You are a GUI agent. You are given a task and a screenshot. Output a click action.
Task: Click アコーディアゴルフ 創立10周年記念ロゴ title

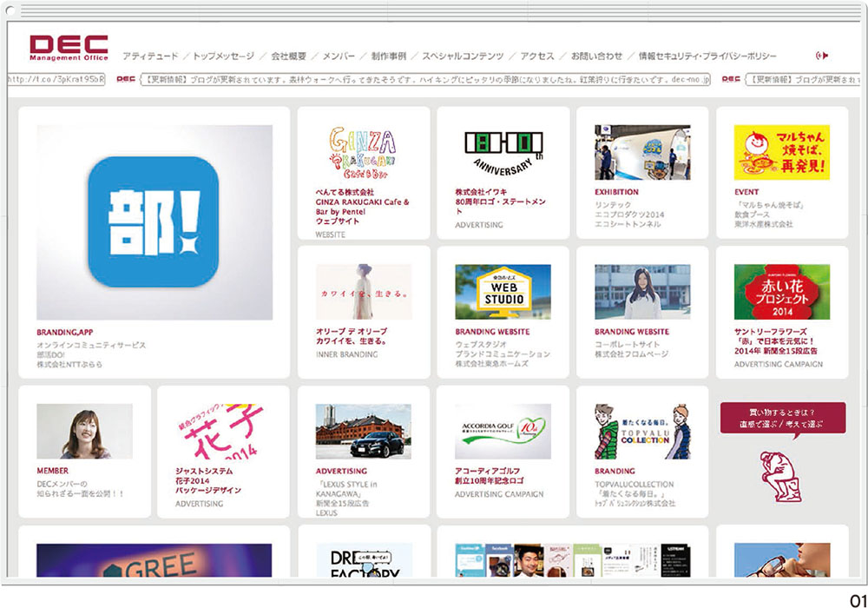[490, 476]
